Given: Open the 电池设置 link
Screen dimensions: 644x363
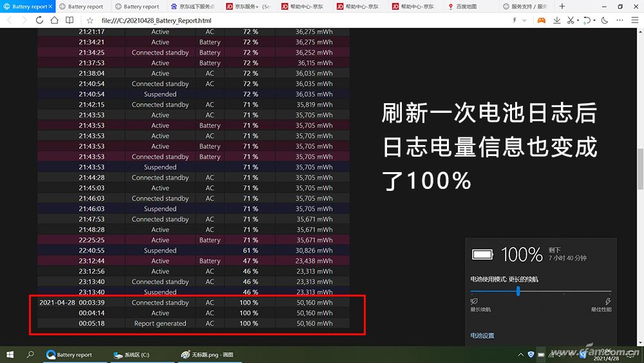Looking at the screenshot, I should [482, 335].
